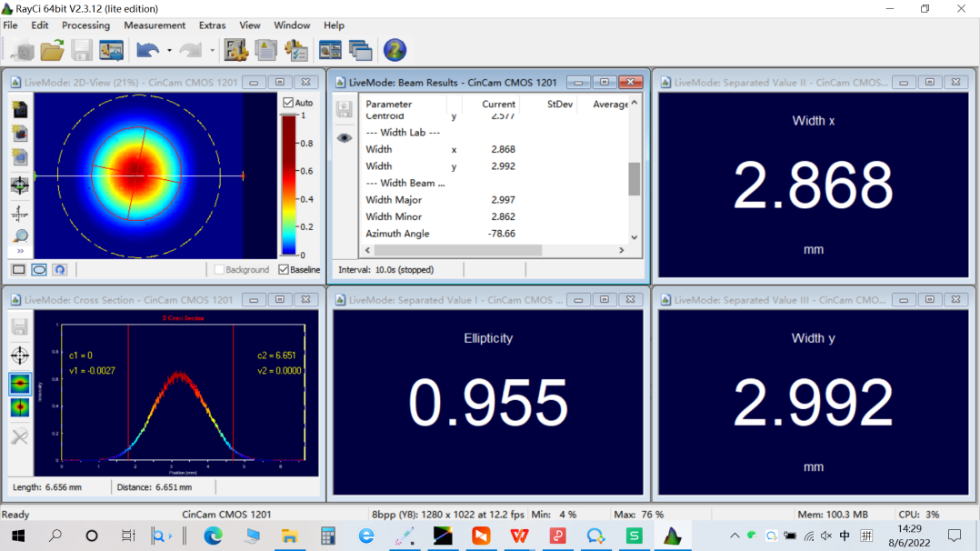980x551 pixels.
Task: Select the crosshair tool in 2D-View sidebar
Action: [19, 185]
